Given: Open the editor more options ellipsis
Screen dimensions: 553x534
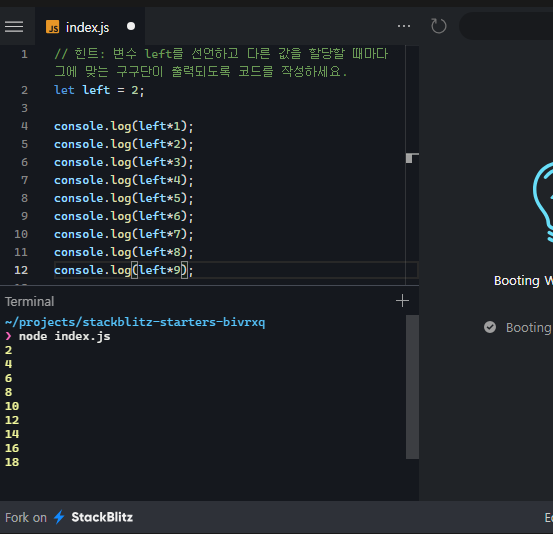Looking at the screenshot, I should 404,26.
